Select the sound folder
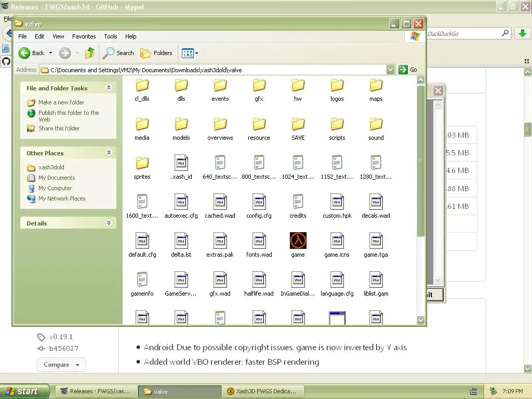The width and height of the screenshot is (532, 399). pyautogui.click(x=376, y=129)
